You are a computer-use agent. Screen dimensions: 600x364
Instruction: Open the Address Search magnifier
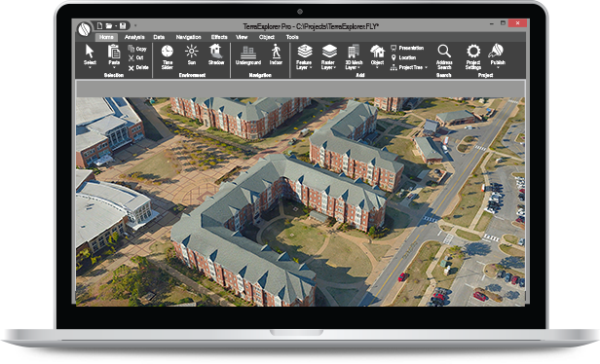click(x=444, y=56)
